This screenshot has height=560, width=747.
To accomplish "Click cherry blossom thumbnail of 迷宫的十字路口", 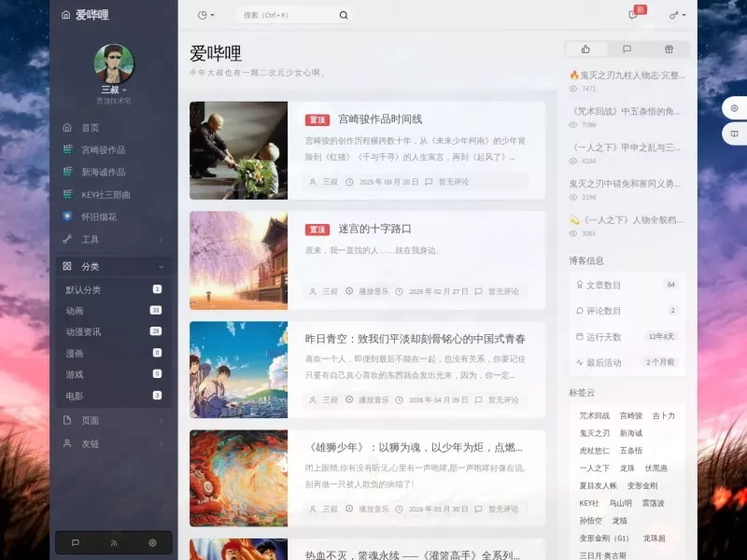I will [239, 260].
